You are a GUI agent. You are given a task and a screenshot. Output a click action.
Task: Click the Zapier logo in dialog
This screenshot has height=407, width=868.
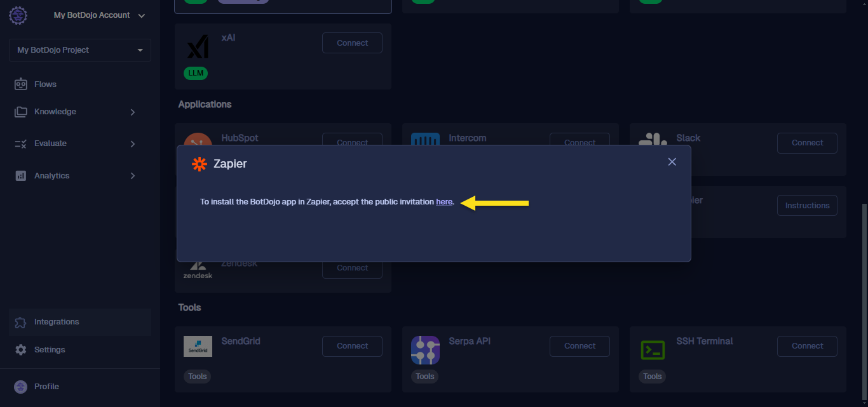click(200, 164)
